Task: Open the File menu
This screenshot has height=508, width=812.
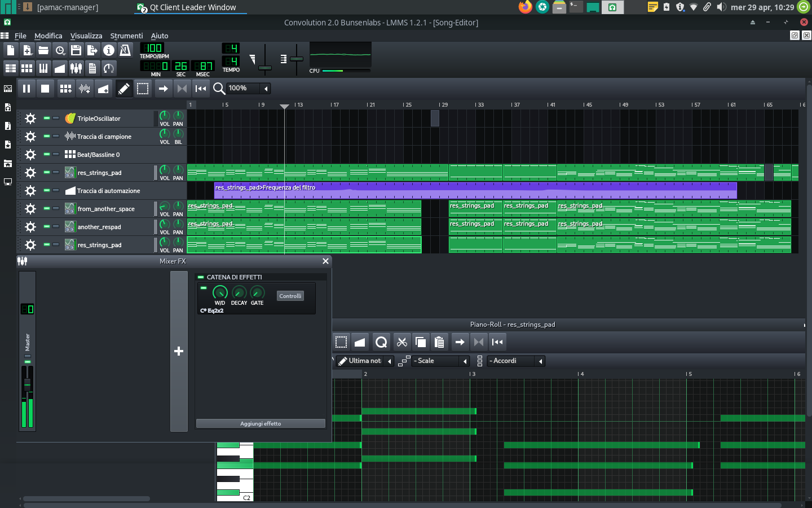Action: tap(20, 36)
